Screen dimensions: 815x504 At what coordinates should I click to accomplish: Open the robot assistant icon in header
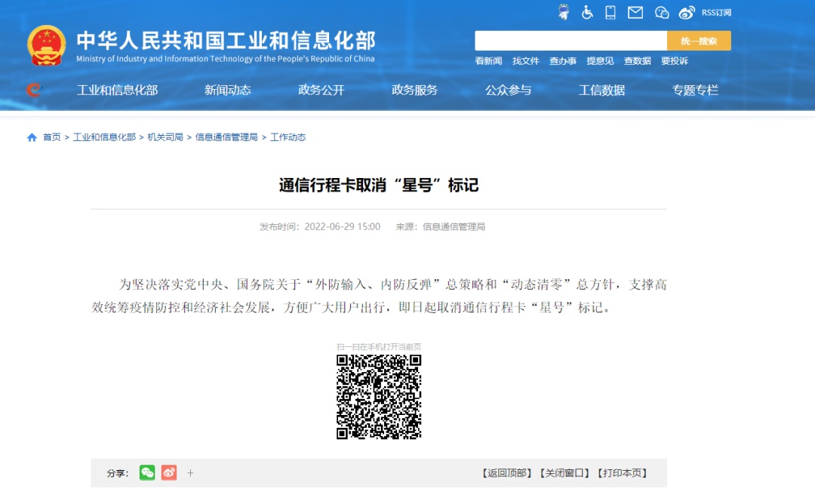(x=564, y=12)
